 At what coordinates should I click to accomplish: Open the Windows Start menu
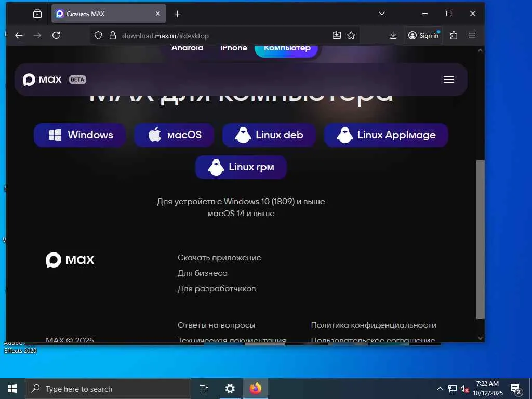(12, 389)
